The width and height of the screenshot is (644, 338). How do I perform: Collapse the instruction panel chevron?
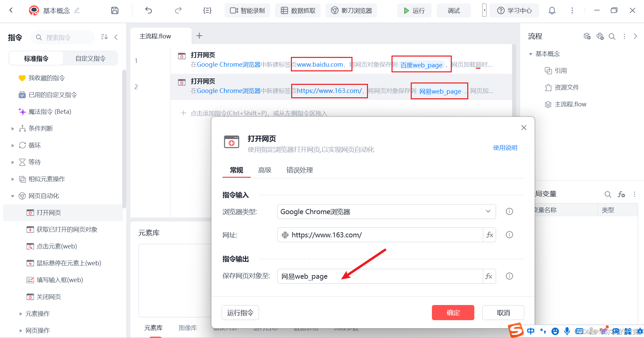pos(116,37)
